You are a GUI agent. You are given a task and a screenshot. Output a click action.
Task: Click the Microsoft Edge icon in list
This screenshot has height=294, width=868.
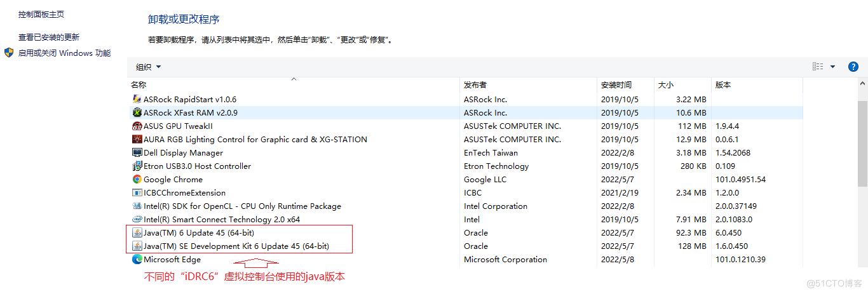tap(137, 259)
